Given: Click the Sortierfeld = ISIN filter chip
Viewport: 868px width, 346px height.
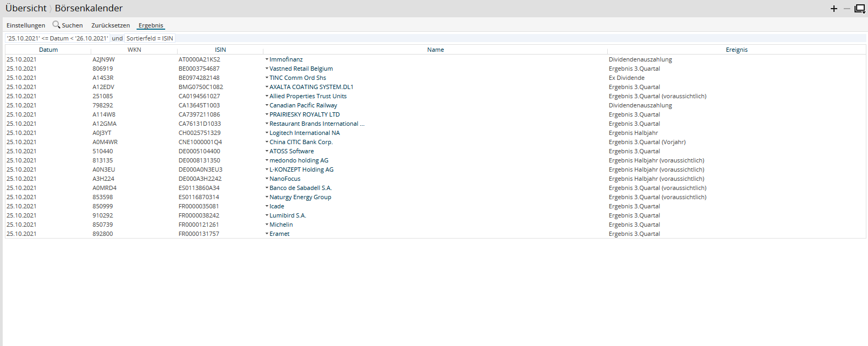Looking at the screenshot, I should 150,38.
